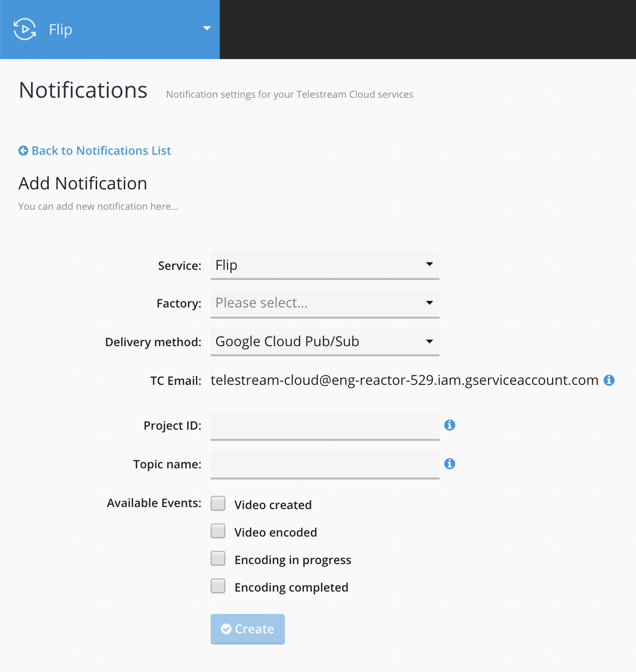This screenshot has height=672, width=636.
Task: Select the TC Email address text
Action: (404, 380)
